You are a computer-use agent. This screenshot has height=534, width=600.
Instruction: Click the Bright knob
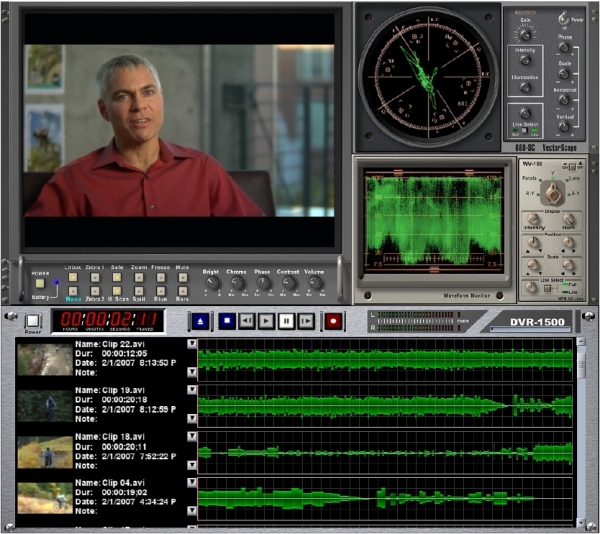pos(210,283)
